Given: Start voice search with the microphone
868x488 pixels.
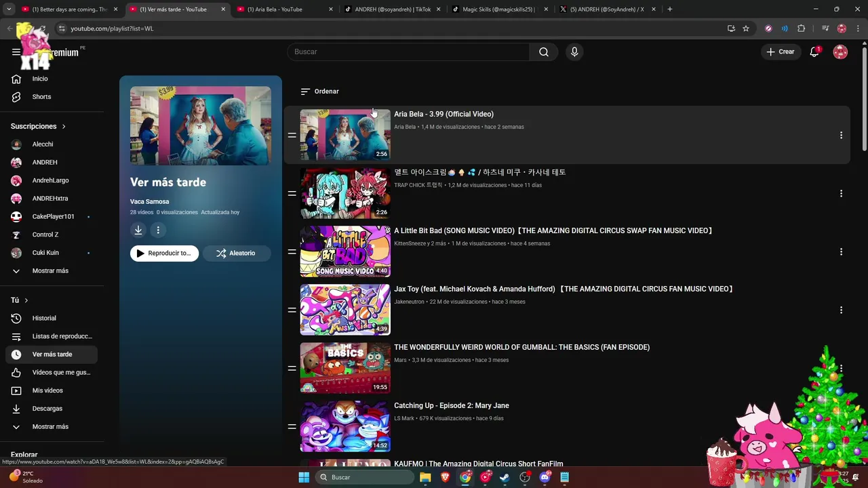Looking at the screenshot, I should [574, 52].
